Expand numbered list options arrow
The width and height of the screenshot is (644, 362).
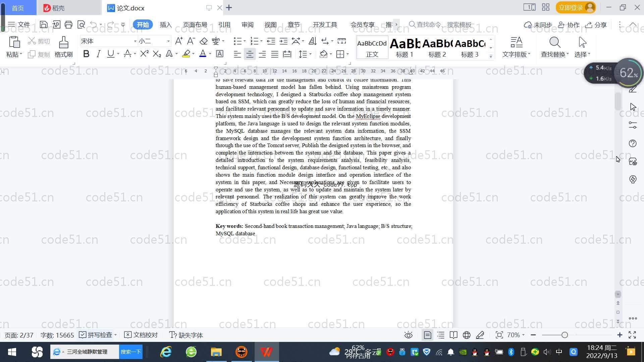[261, 41]
